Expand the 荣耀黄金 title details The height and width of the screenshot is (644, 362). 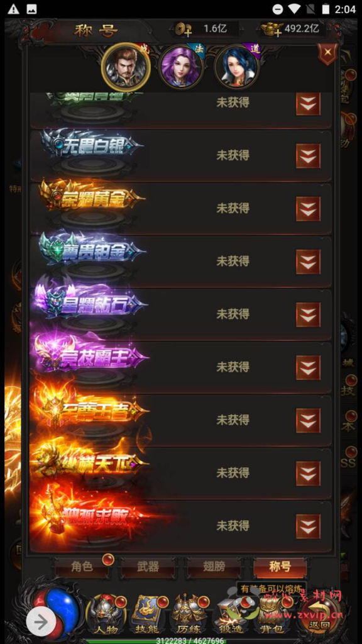308,209
